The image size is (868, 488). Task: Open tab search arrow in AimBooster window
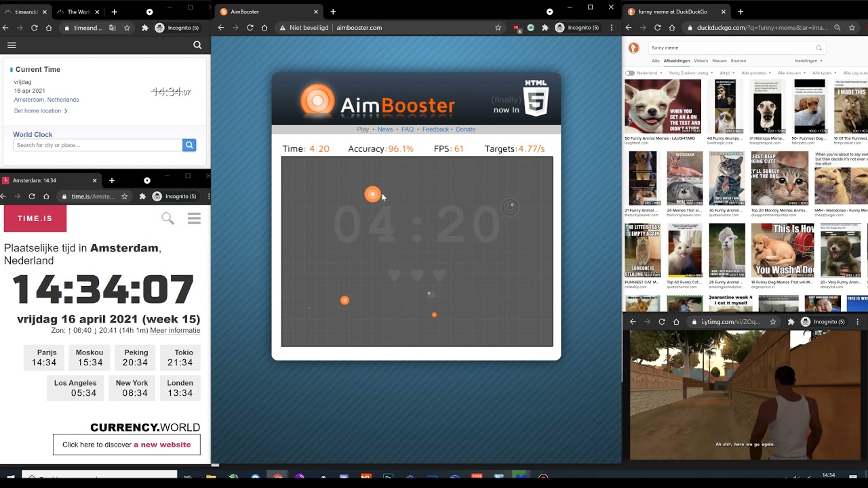pyautogui.click(x=549, y=12)
